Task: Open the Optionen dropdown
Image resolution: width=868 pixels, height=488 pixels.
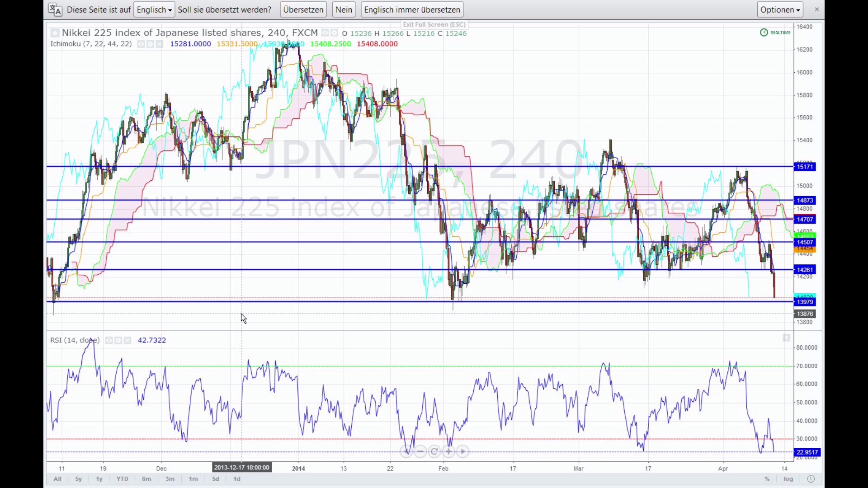Action: point(780,9)
